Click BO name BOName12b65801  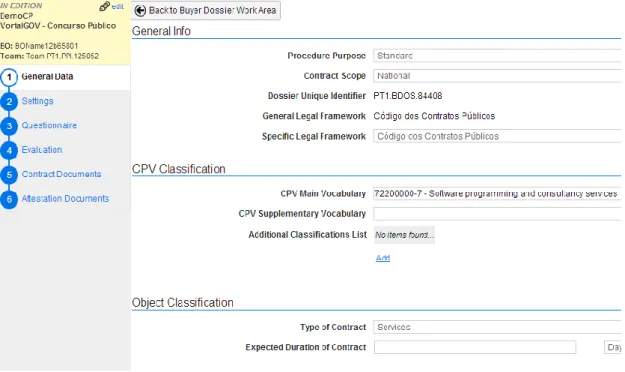pos(46,46)
